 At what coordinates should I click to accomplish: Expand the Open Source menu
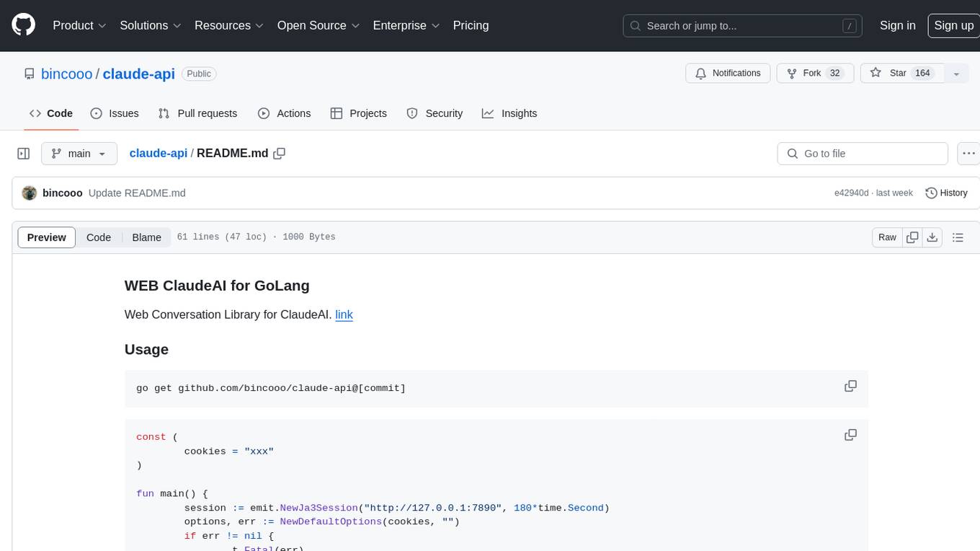pyautogui.click(x=318, y=25)
